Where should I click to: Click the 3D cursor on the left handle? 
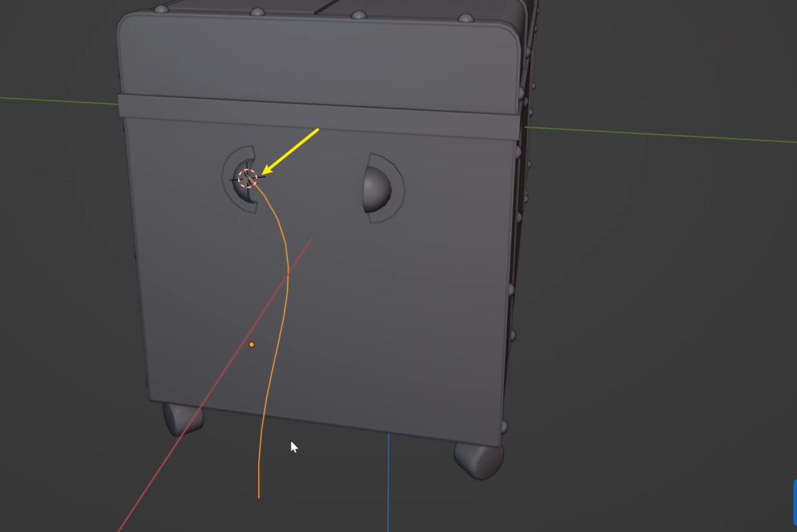click(247, 179)
